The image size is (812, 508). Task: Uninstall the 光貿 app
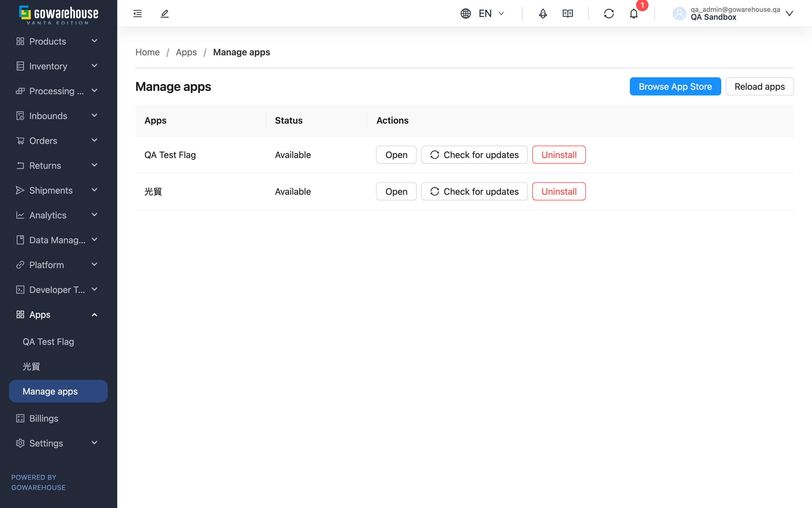(x=559, y=192)
